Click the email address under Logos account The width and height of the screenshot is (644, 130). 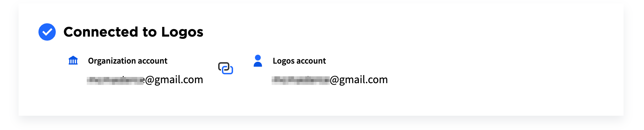coord(330,80)
